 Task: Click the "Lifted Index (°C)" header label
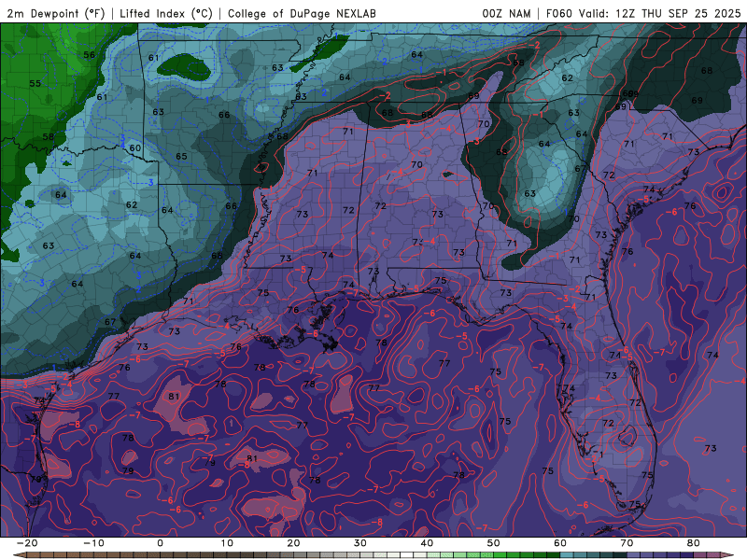(x=166, y=13)
